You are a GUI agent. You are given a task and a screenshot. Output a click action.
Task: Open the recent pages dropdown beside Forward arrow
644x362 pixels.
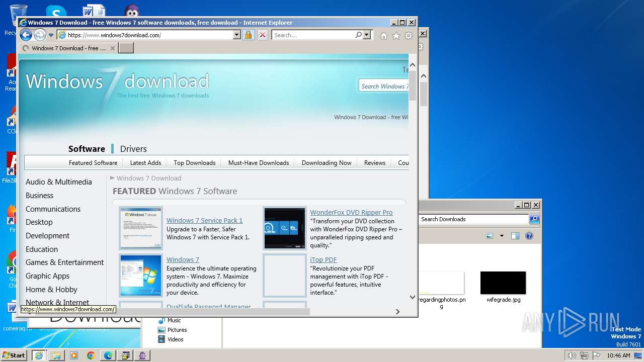(51, 35)
